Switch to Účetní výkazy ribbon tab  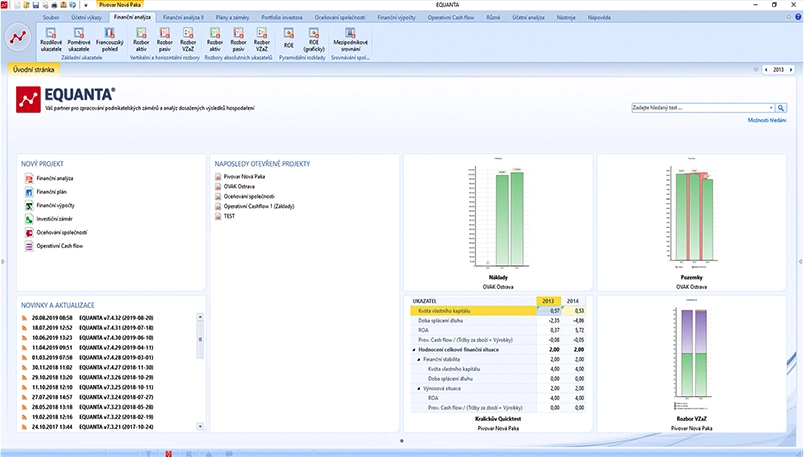coord(86,17)
